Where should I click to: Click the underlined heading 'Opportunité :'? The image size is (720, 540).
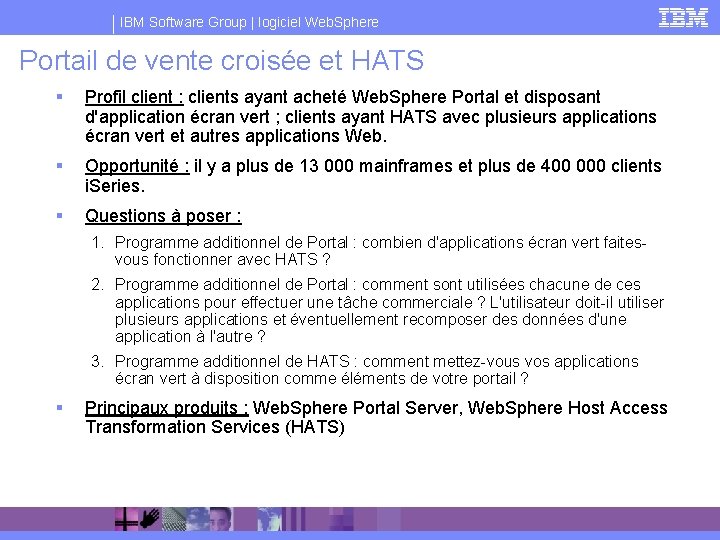(137, 166)
